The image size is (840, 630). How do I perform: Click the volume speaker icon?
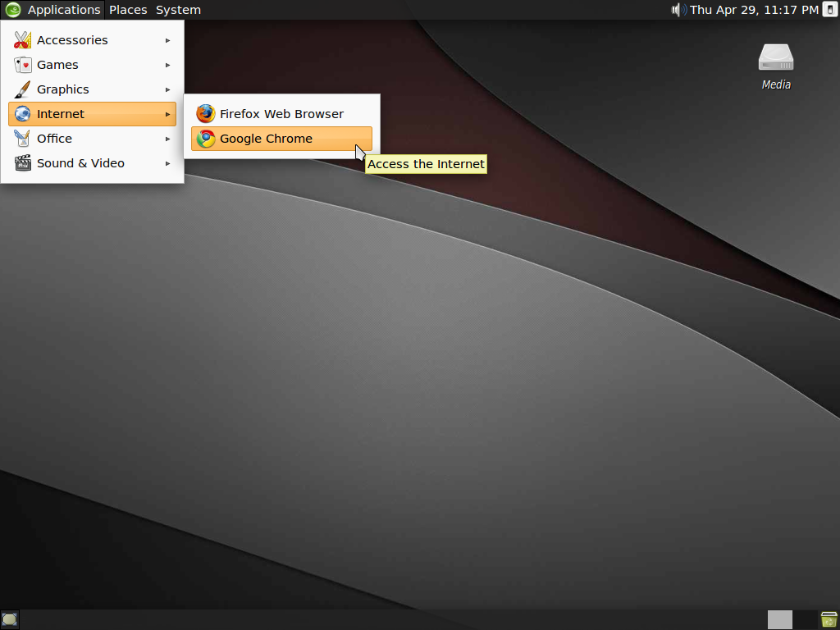(x=679, y=10)
